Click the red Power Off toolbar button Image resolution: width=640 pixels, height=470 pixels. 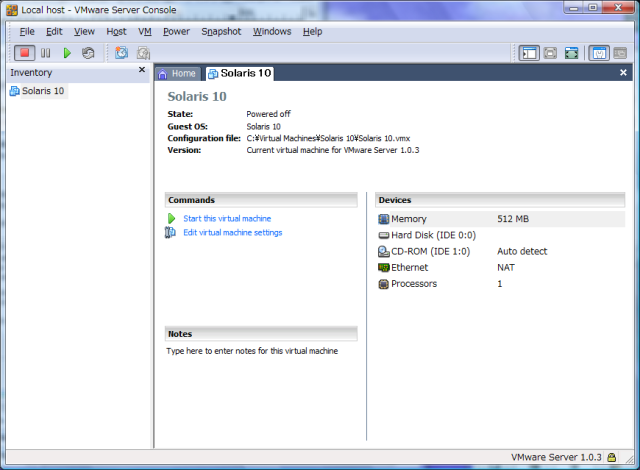click(x=24, y=52)
